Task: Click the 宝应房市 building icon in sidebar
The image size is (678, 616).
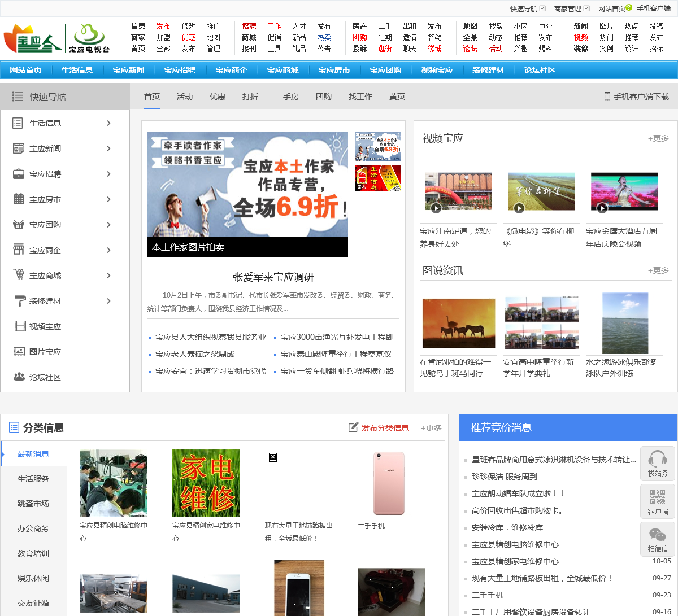Action: tap(19, 199)
